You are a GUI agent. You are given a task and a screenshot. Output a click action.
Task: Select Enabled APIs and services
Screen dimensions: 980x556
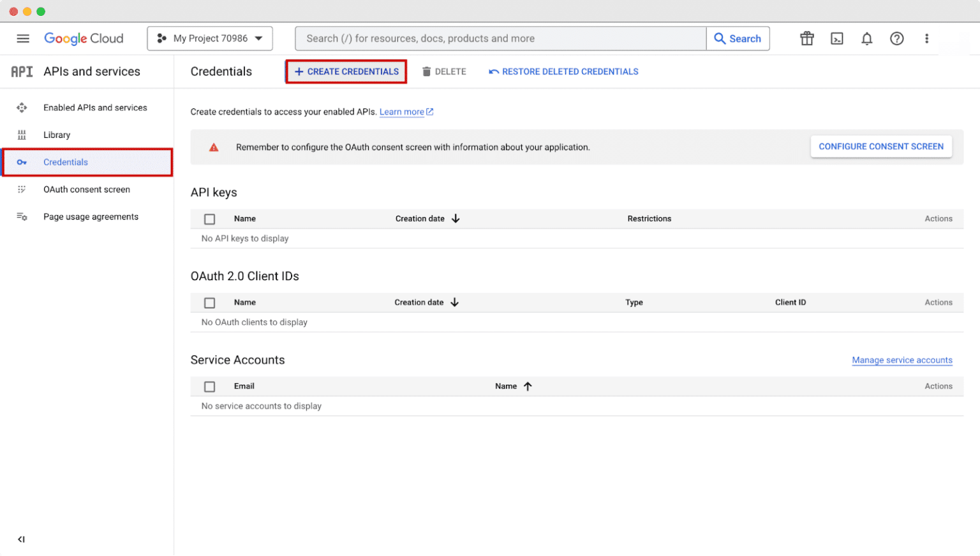coord(94,107)
